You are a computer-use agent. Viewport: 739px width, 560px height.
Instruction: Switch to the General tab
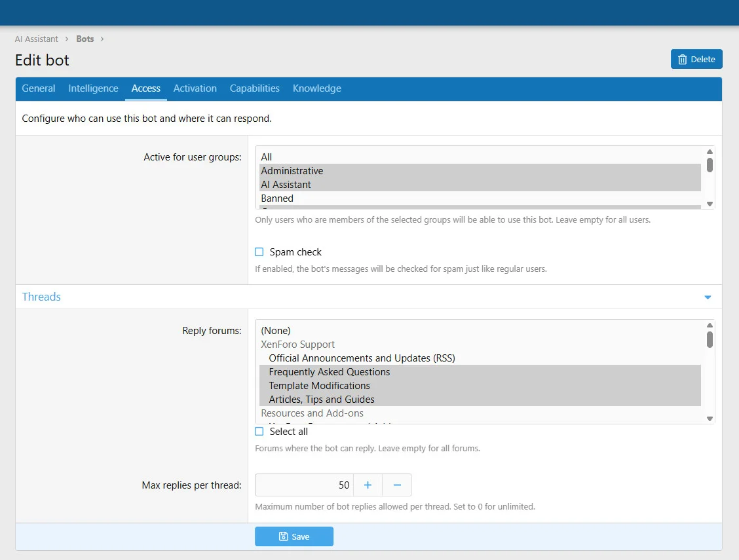[x=39, y=88]
